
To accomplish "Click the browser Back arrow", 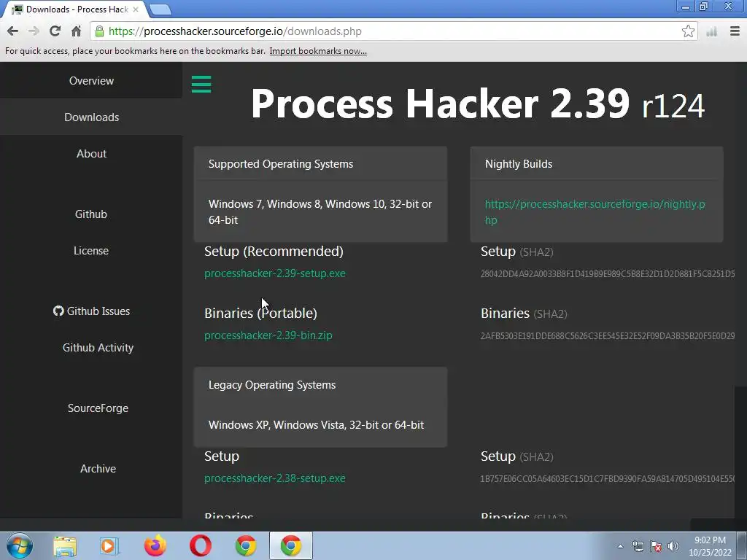I will coord(12,31).
